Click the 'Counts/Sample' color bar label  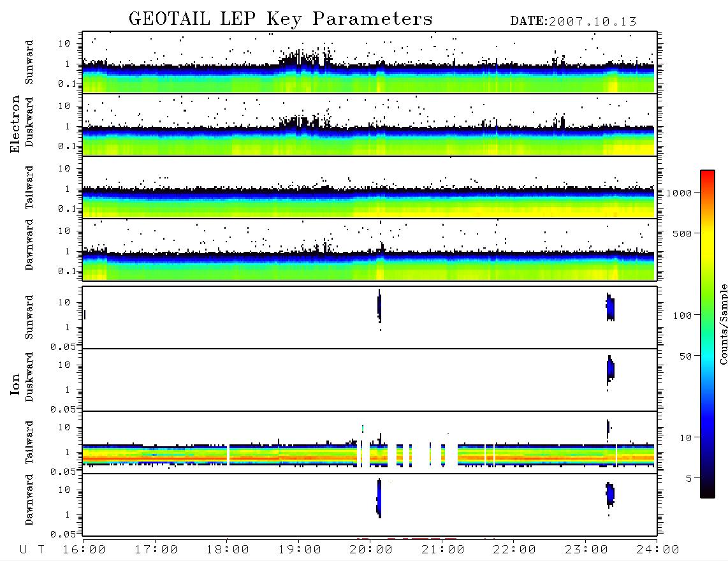pyautogui.click(x=723, y=324)
